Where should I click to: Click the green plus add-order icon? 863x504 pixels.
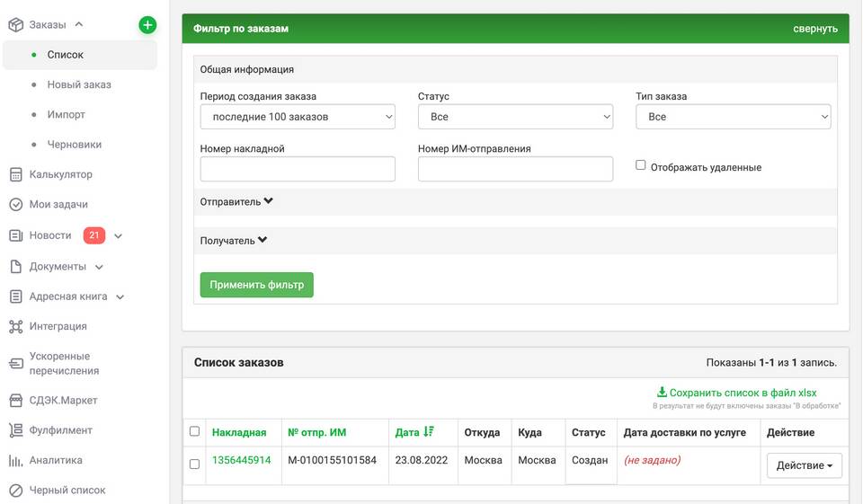click(147, 25)
